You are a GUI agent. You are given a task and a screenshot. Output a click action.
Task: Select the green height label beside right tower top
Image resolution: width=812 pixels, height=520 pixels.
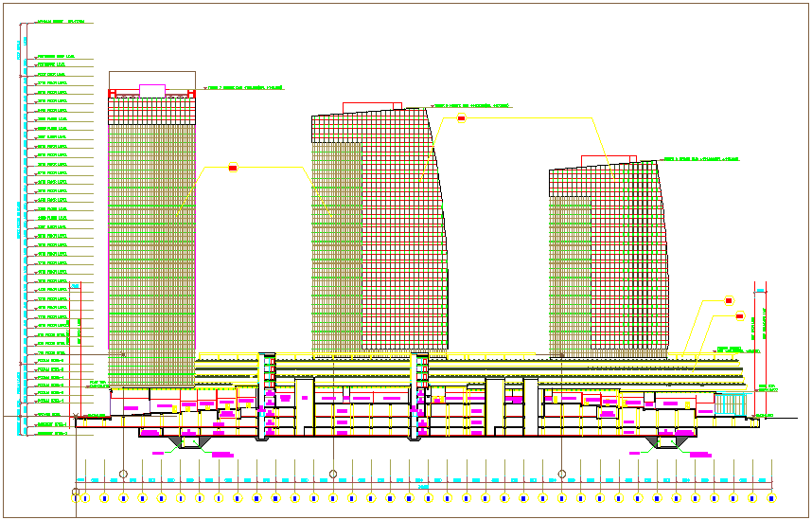click(x=700, y=160)
